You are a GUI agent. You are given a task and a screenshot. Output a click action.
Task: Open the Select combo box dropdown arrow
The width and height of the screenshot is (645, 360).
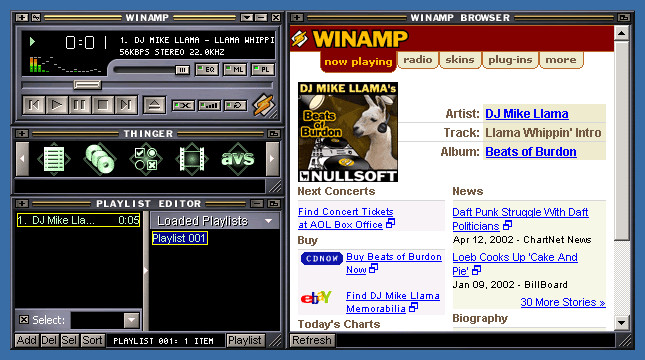tap(132, 320)
